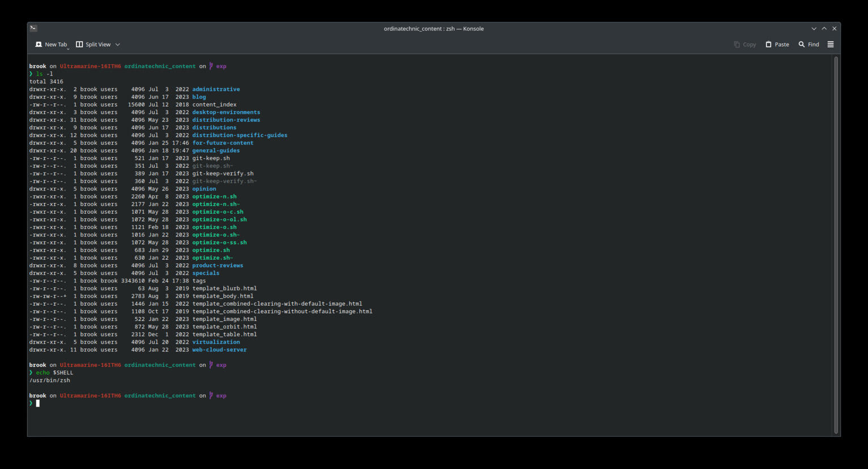Click the 'web-cloud-server' directory name

click(x=219, y=349)
